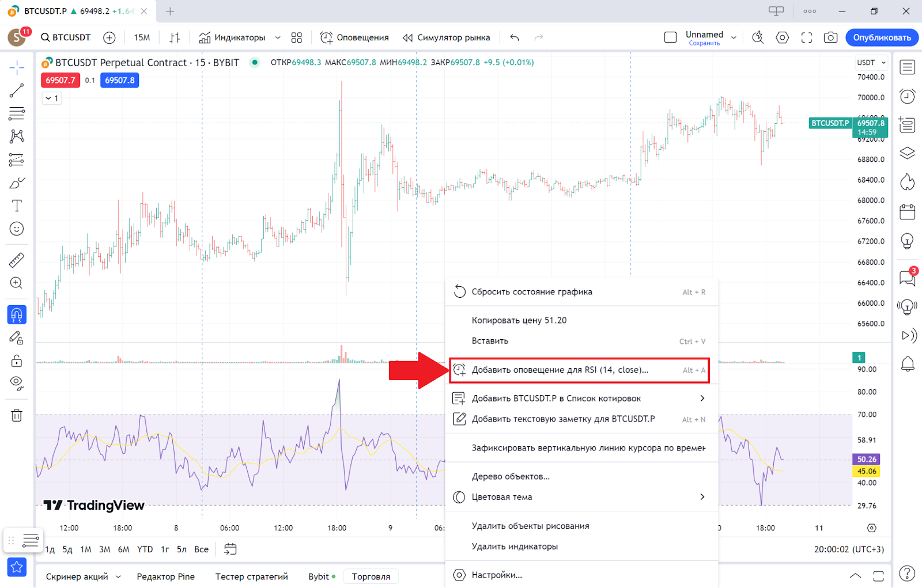The height and width of the screenshot is (588, 922).
Task: Click Дерево объектов… menu item
Action: pos(581,476)
